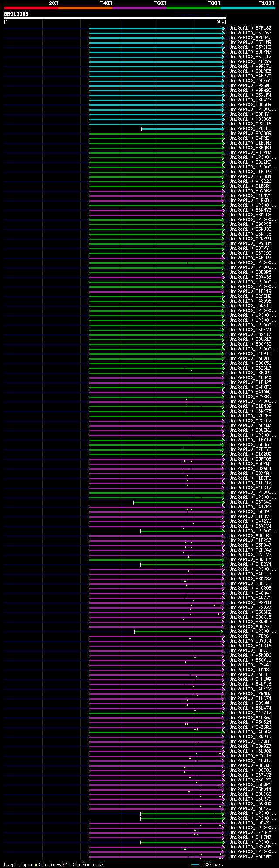Select the green alignment bar of UniRef100_B4E2Y4
Image resolution: width=279 pixels, height=868 pixels.
[x=182, y=564]
